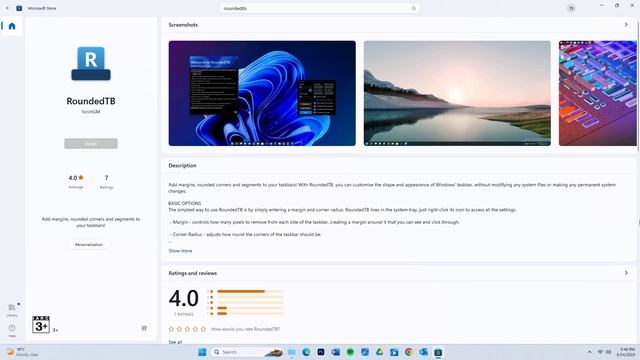The width and height of the screenshot is (640, 360).
Task: Click the one-star rating distribution bar
Action: [250, 313]
